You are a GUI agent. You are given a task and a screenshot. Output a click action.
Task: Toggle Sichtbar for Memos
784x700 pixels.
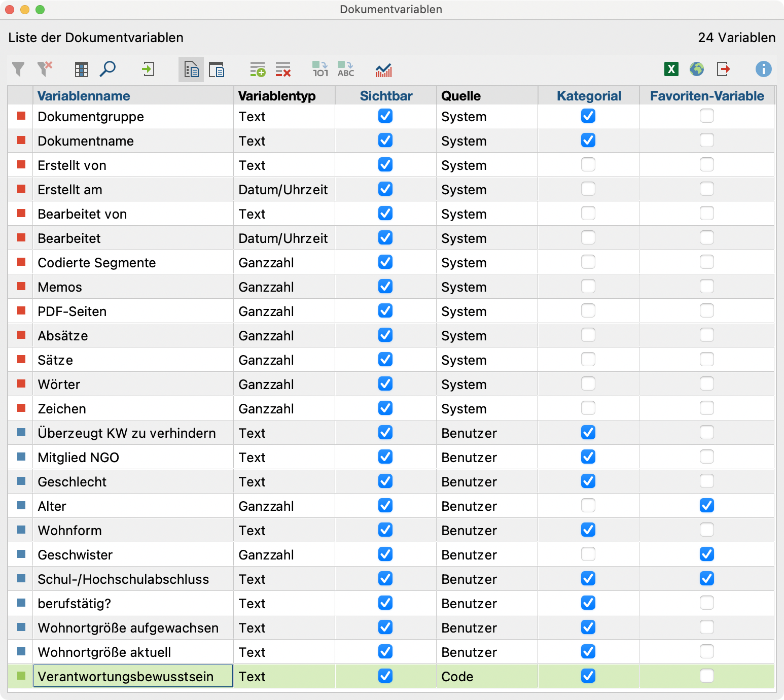[385, 287]
